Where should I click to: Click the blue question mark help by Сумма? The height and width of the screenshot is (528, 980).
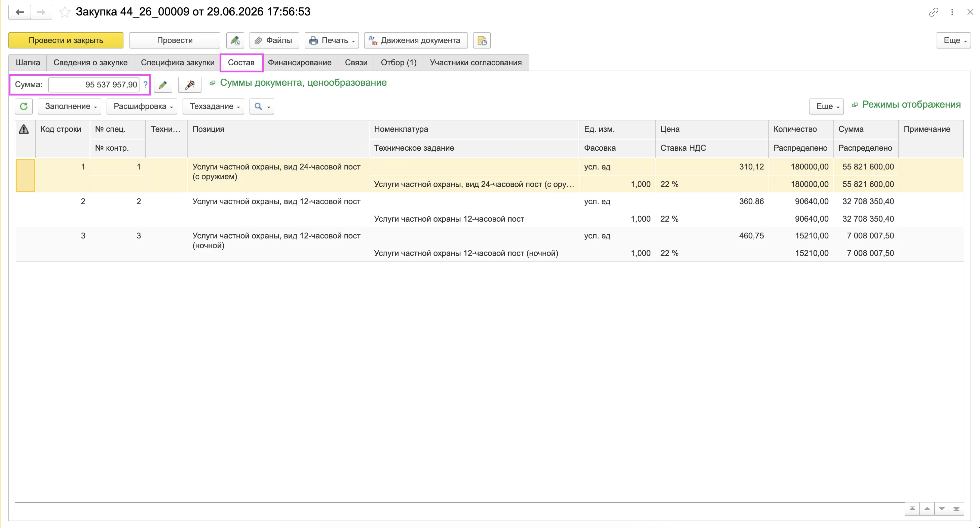pyautogui.click(x=145, y=84)
